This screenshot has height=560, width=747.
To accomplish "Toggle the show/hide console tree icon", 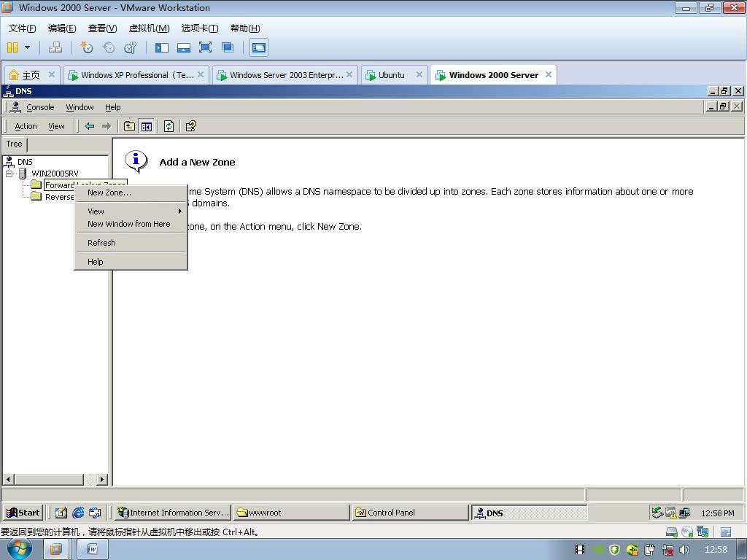I will click(146, 126).
